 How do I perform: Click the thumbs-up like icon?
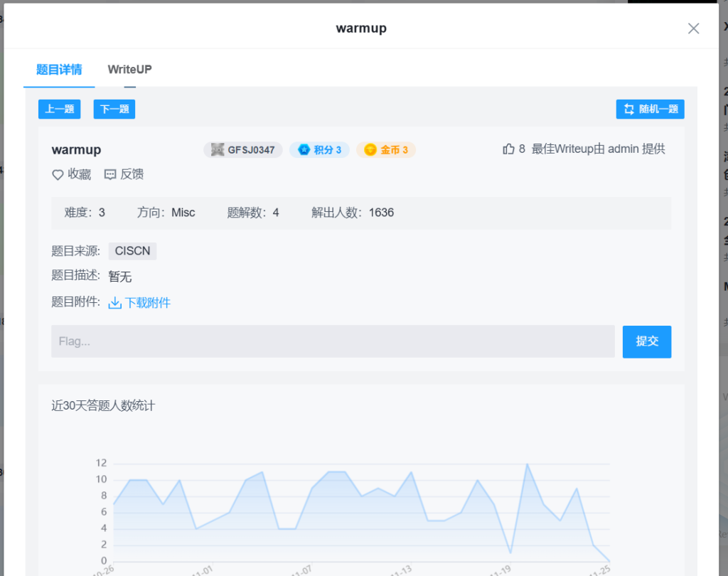point(508,149)
